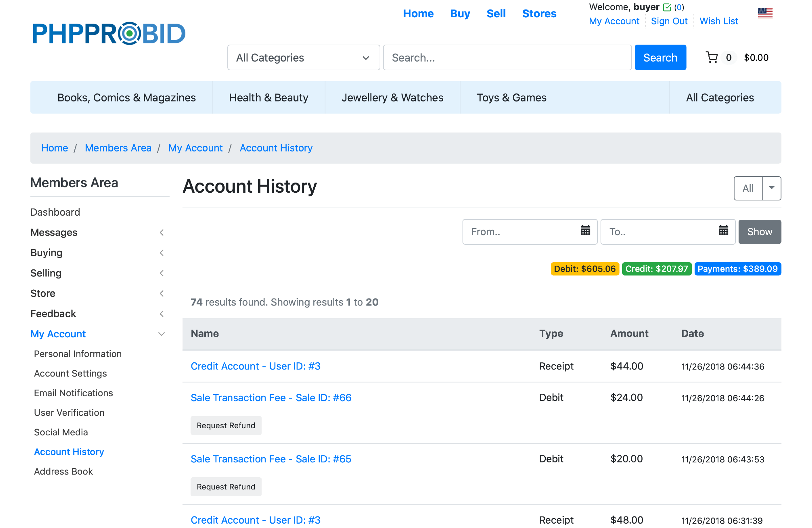The width and height of the screenshot is (812, 528).
Task: Click into the Search text field
Action: point(507,57)
